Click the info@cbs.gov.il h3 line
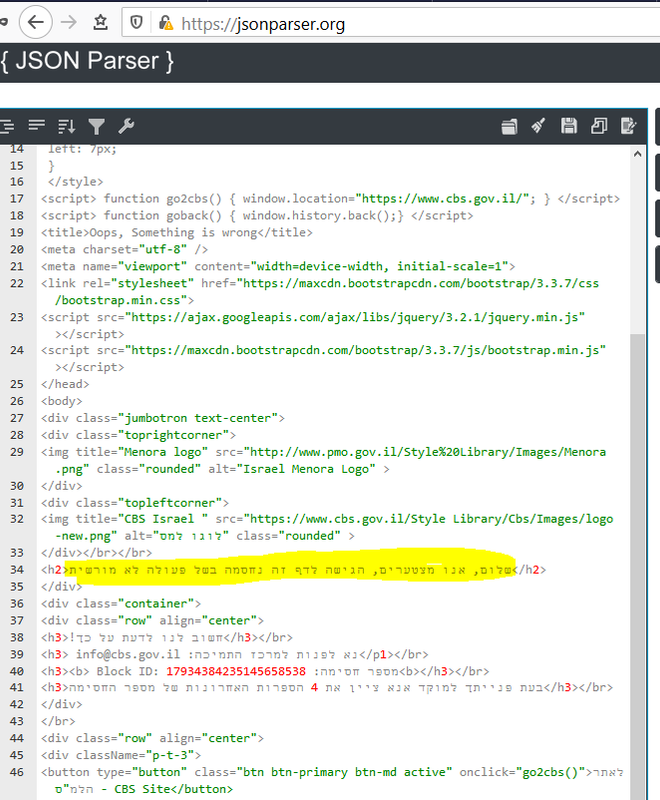The height and width of the screenshot is (800, 660). [235, 655]
